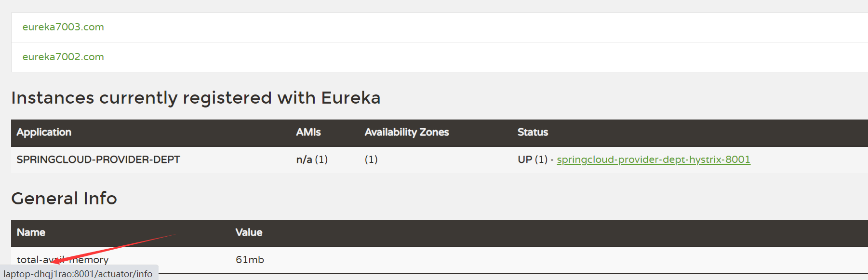Click the Application column header
Screen dimensions: 868x280
[44, 132]
